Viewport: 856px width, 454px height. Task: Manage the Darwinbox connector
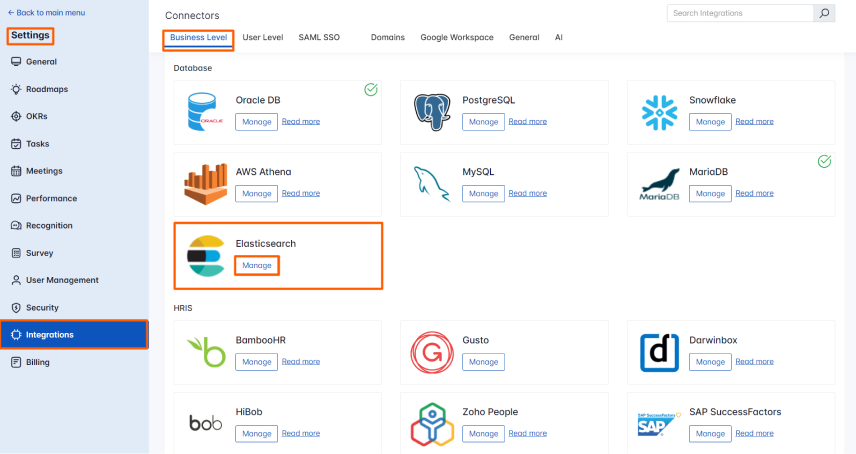710,362
